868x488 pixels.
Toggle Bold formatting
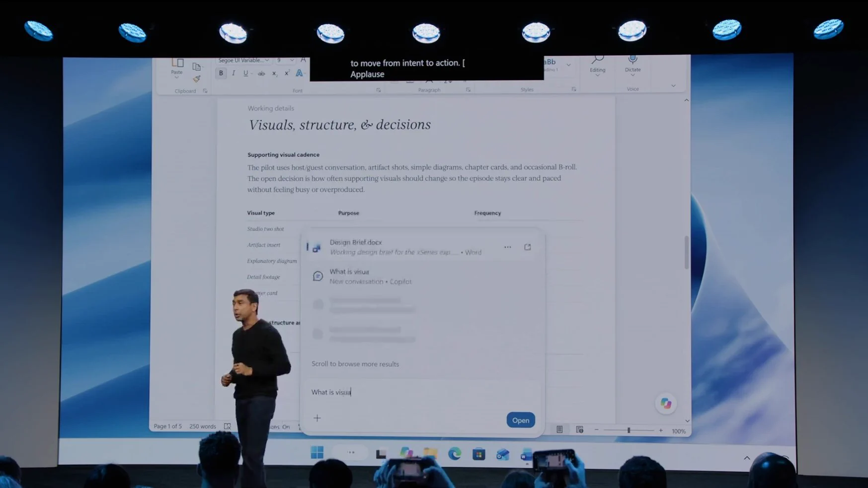click(x=221, y=73)
